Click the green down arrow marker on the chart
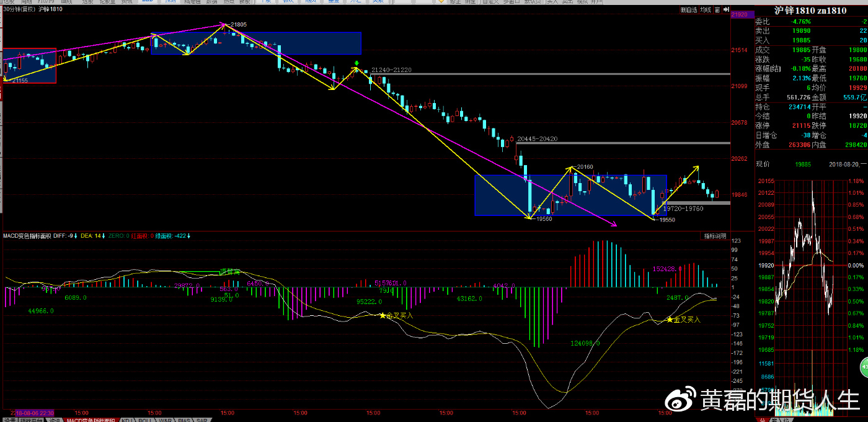 coord(357,63)
